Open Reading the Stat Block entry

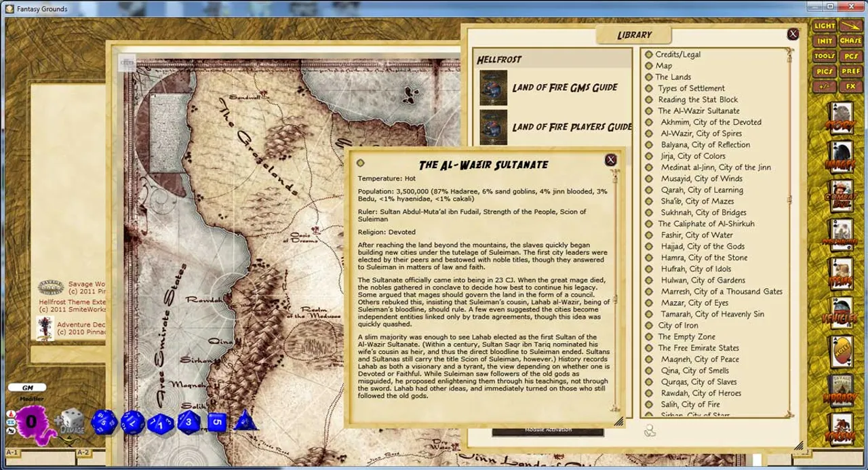[698, 100]
